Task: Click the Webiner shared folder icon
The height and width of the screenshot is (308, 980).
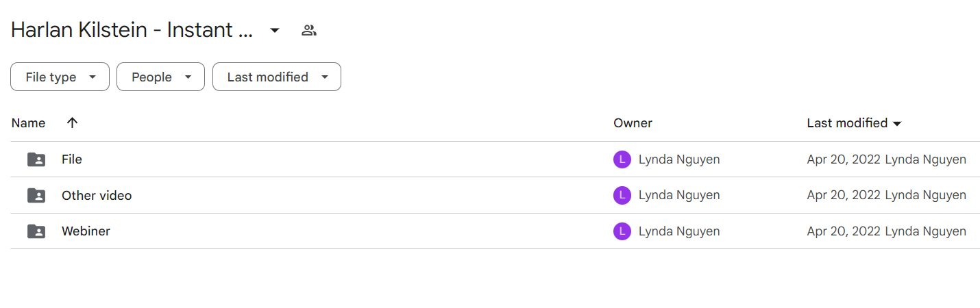Action: tap(36, 231)
